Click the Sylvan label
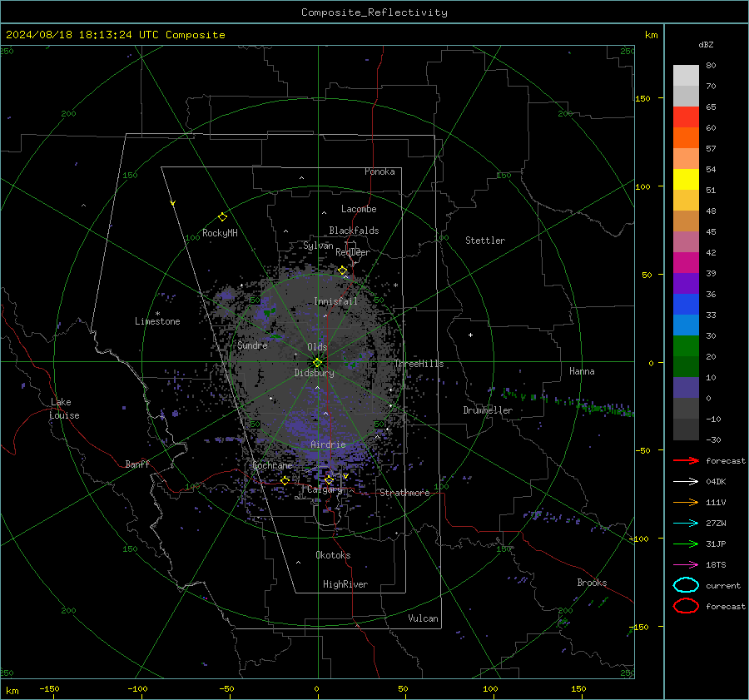Image resolution: width=749 pixels, height=700 pixels. pos(318,246)
